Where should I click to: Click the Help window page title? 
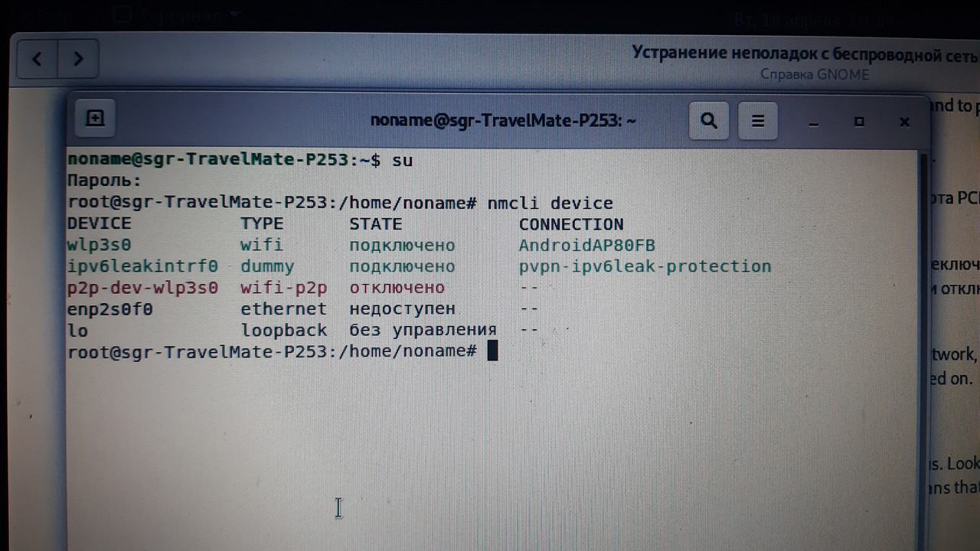804,54
